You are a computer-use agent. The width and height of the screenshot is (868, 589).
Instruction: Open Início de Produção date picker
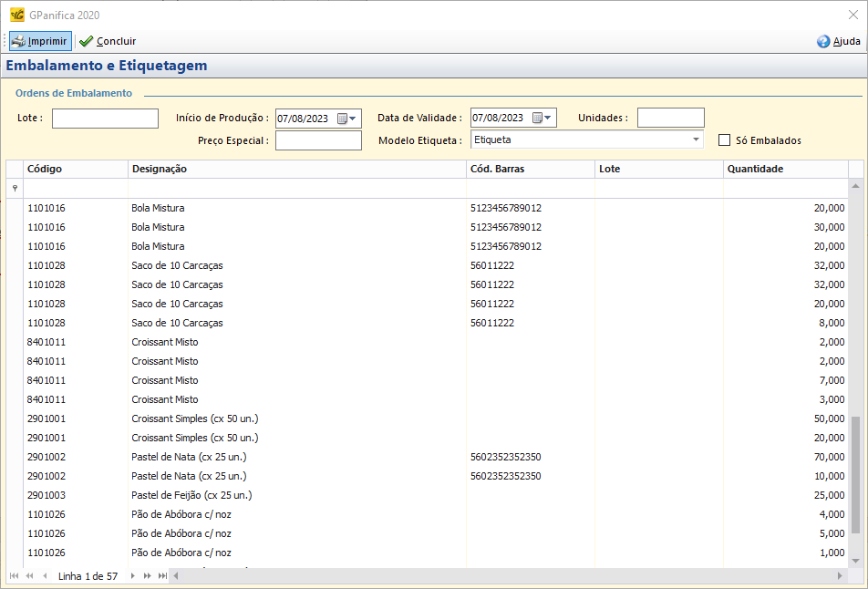click(x=353, y=119)
